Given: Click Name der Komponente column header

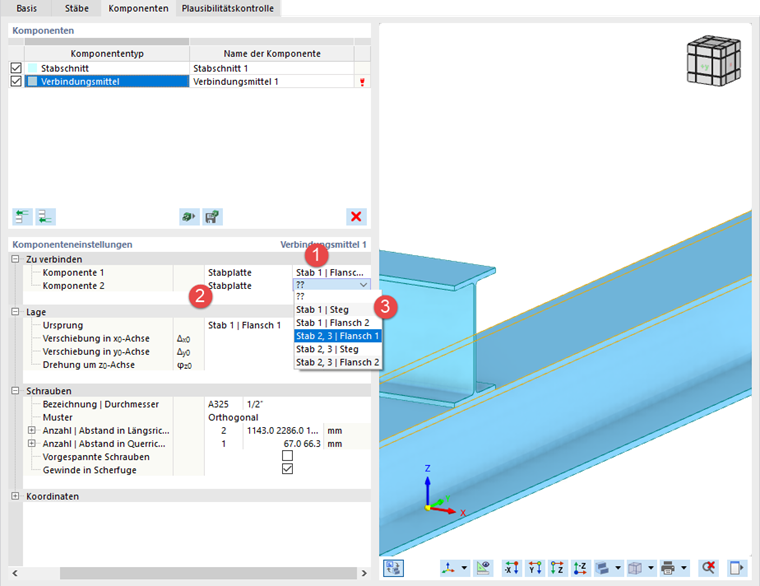Looking at the screenshot, I should 271,53.
